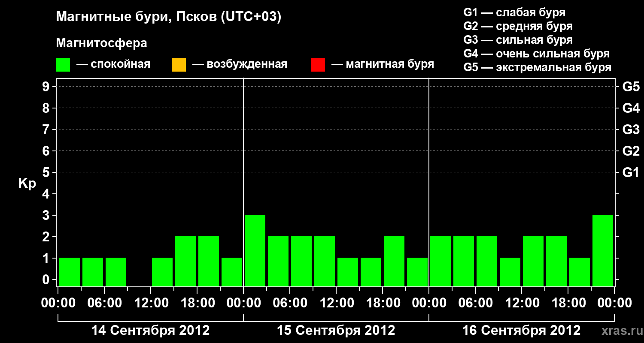The image size is (644, 343).
Task: Click the 00:00–03:00 Kp 2 bar on 16 Сентября
Action: click(440, 261)
